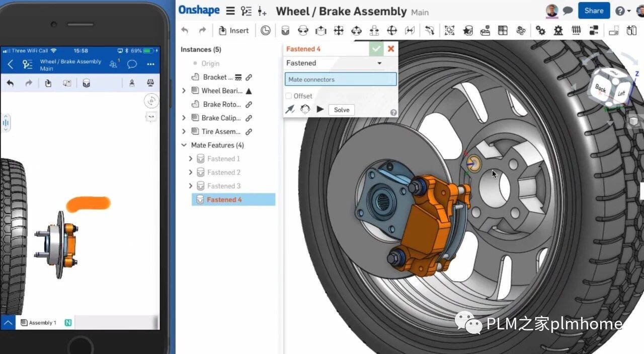
Task: Select the Revolute mate tool
Action: pyautogui.click(x=303, y=31)
